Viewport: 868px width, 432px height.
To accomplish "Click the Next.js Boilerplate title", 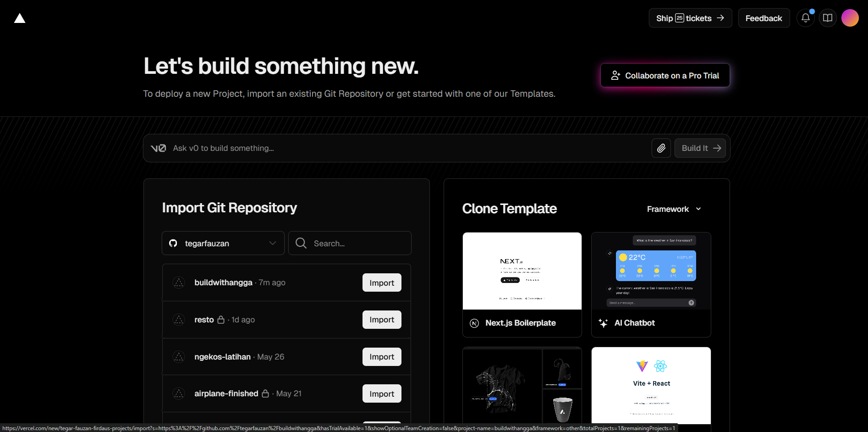I will tap(521, 323).
